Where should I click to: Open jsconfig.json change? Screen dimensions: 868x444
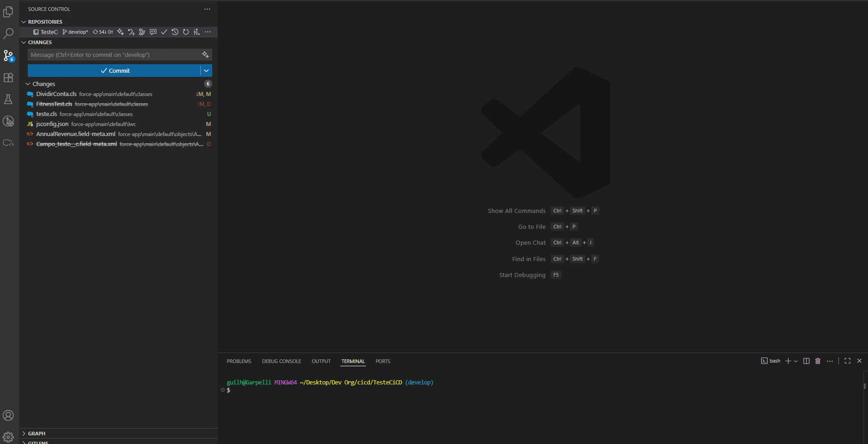118,124
